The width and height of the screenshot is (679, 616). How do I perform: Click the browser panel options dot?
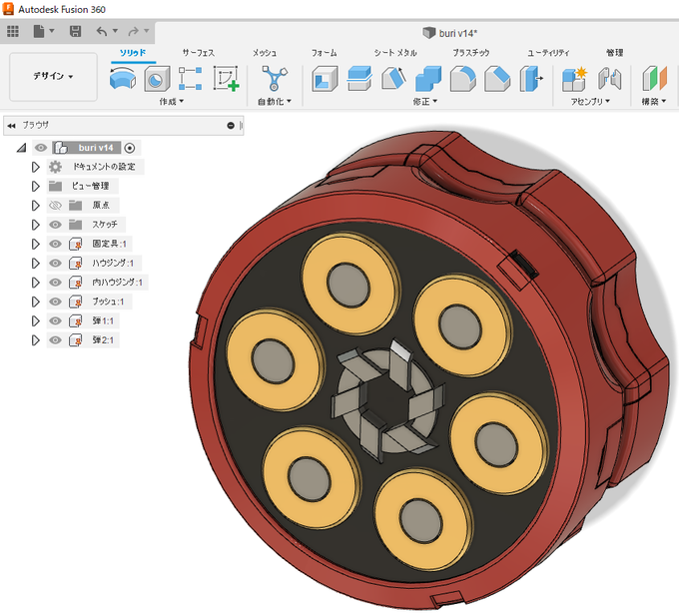(x=231, y=126)
